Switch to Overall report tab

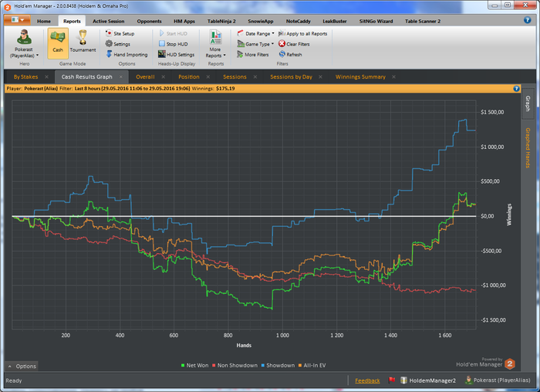[145, 77]
